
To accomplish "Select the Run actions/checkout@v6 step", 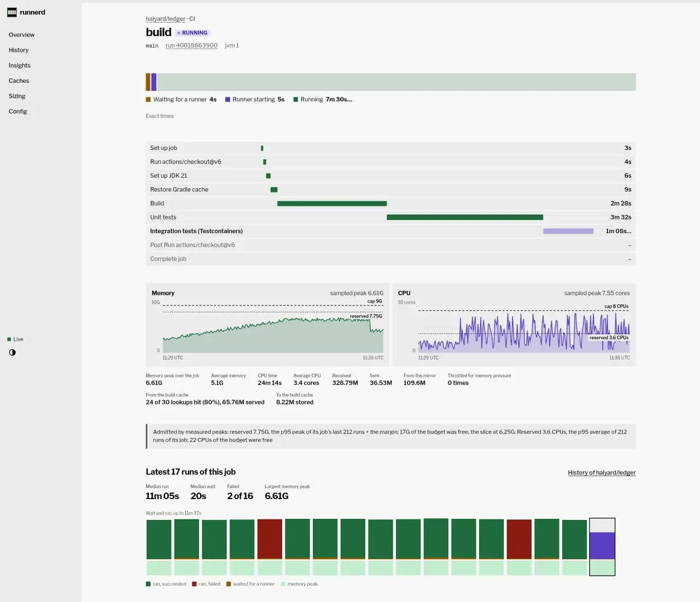I will tap(390, 162).
